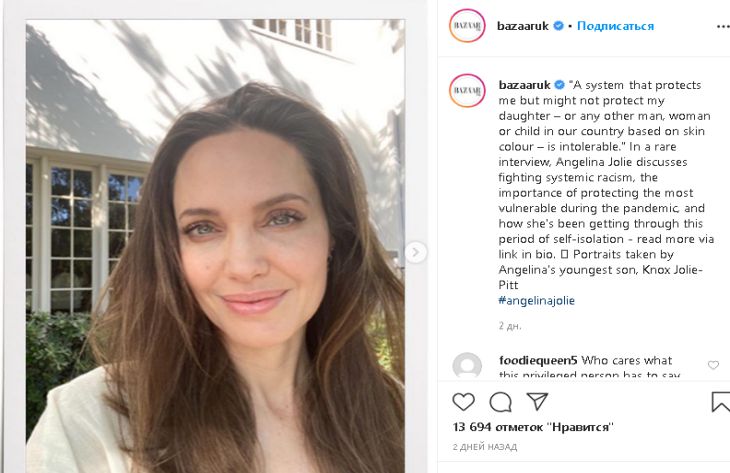The image size is (730, 473).
Task: Open foodiequeen5's profile picture
Action: [x=467, y=366]
